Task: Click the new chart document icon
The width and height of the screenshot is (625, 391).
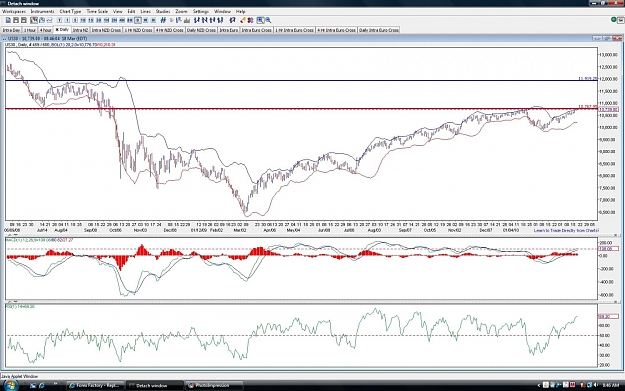Action: [8, 20]
